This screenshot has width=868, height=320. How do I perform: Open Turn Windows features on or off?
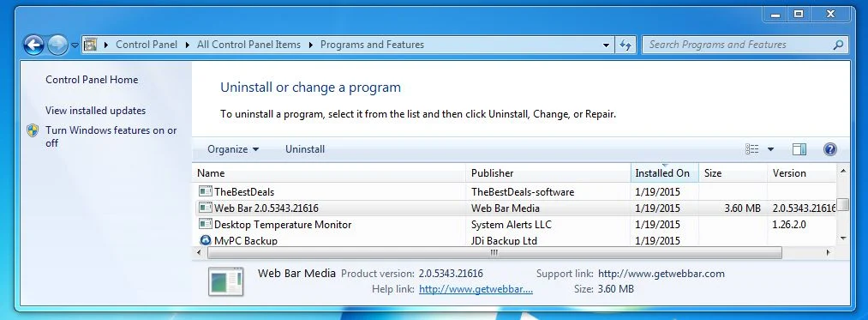click(111, 136)
